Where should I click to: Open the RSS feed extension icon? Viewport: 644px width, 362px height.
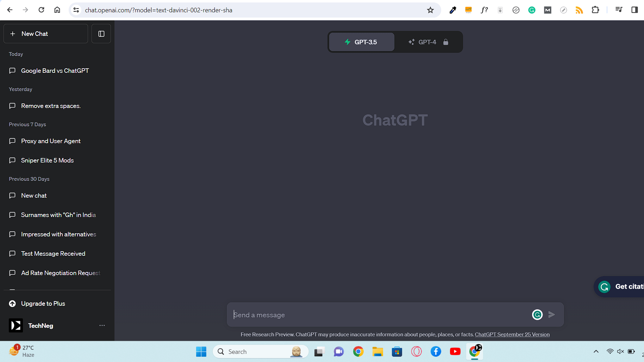coord(579,10)
